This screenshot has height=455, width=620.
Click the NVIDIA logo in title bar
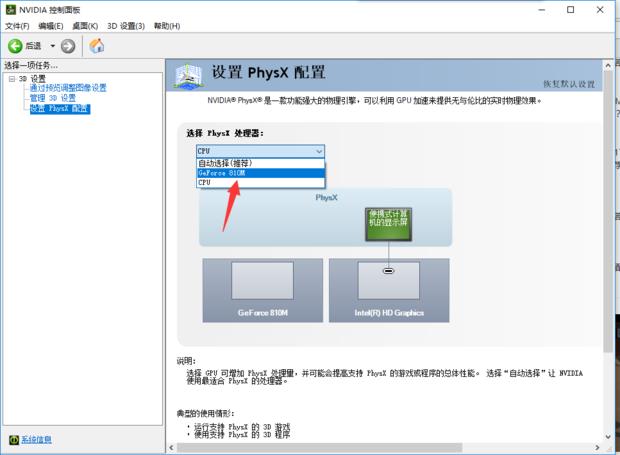point(11,9)
